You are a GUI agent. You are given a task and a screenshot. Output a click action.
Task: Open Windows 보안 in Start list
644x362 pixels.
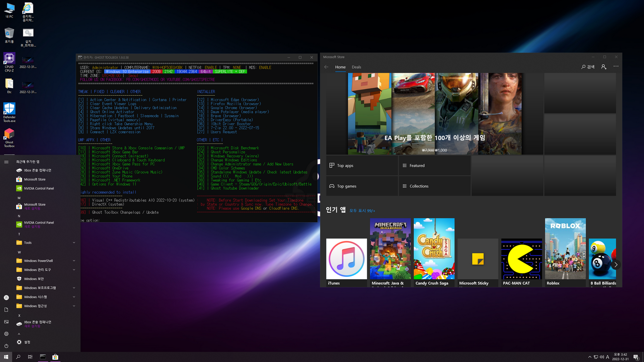tap(46, 279)
